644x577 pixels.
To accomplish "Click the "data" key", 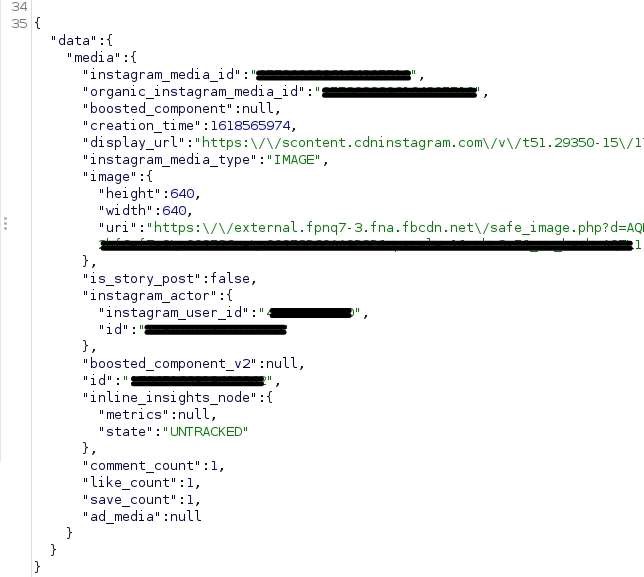I will coord(74,41).
